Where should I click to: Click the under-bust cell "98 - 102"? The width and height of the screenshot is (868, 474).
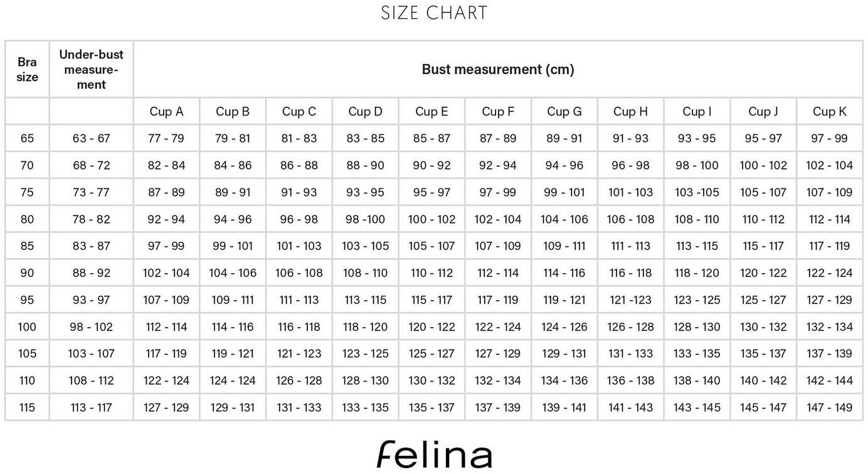[x=92, y=327]
